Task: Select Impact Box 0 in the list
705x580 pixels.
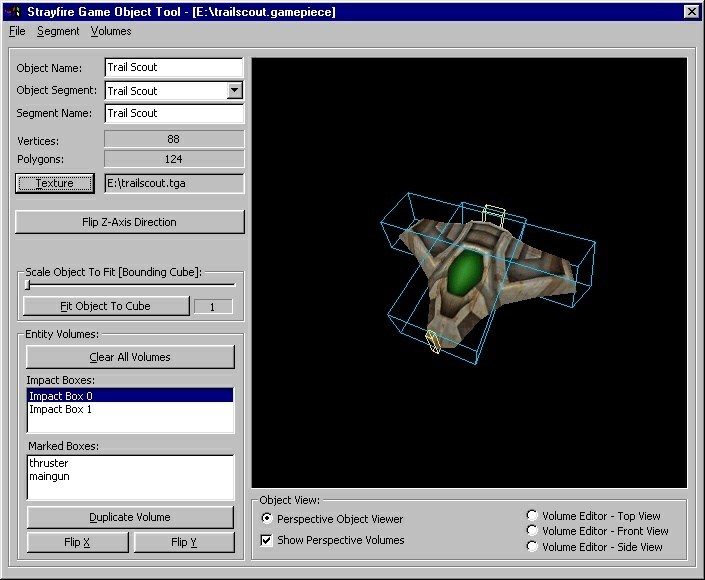Action: (130, 396)
